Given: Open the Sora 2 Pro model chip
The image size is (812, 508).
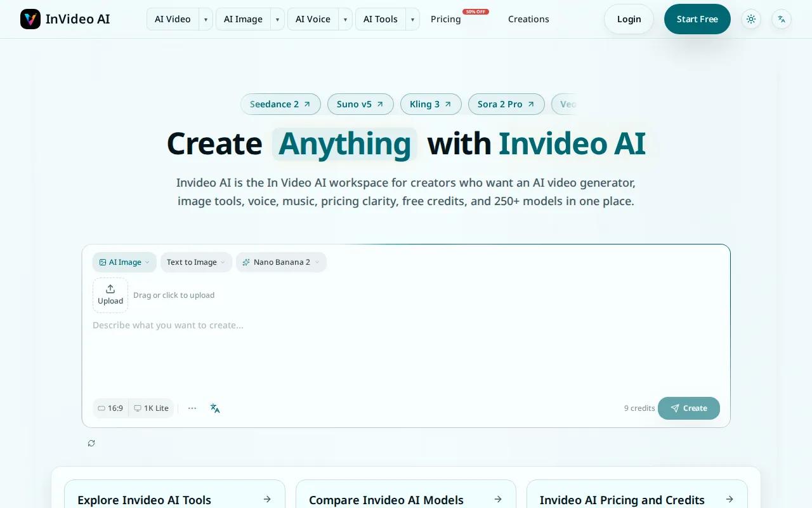Looking at the screenshot, I should click(506, 104).
